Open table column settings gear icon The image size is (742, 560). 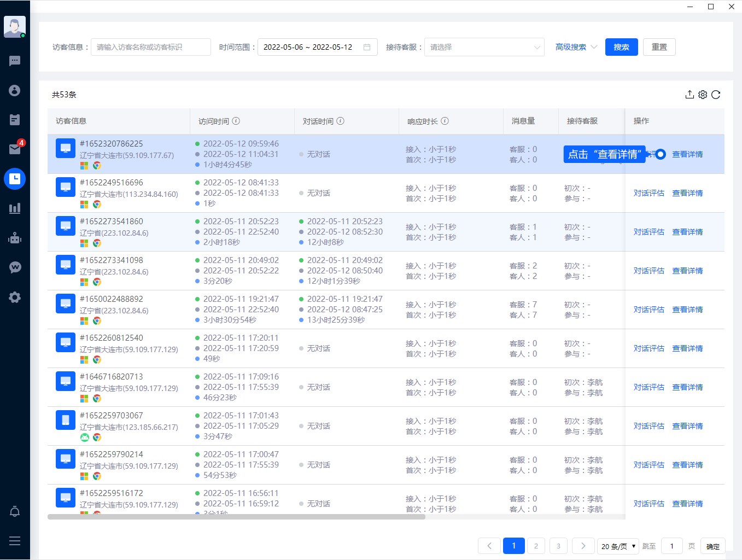click(x=703, y=95)
